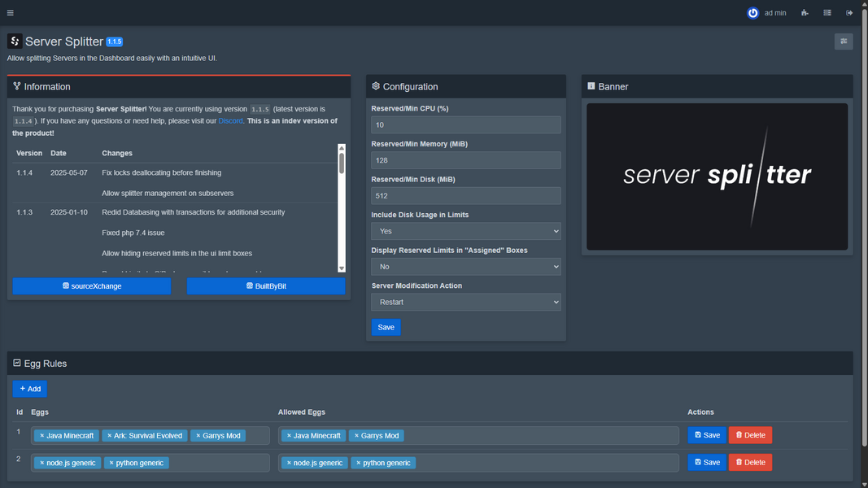The image size is (868, 488).
Task: Remove Garrys Mod from rule 1 Eggs
Action: (198, 435)
